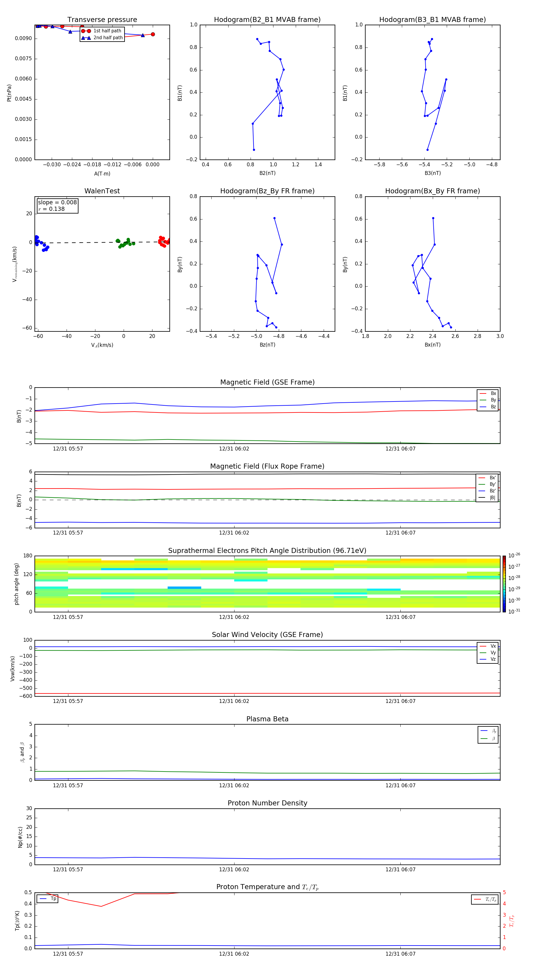Click '12/31 05:57' under GSE Magnetic Field plot
Viewport: 535px width, 980px height.
pos(68,449)
